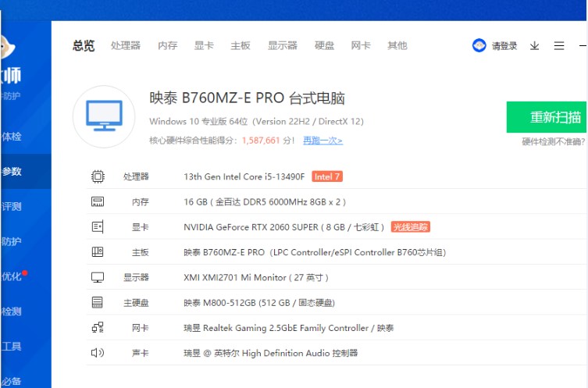Select the XMI XMI2701 Mi Monitor text

[256, 278]
